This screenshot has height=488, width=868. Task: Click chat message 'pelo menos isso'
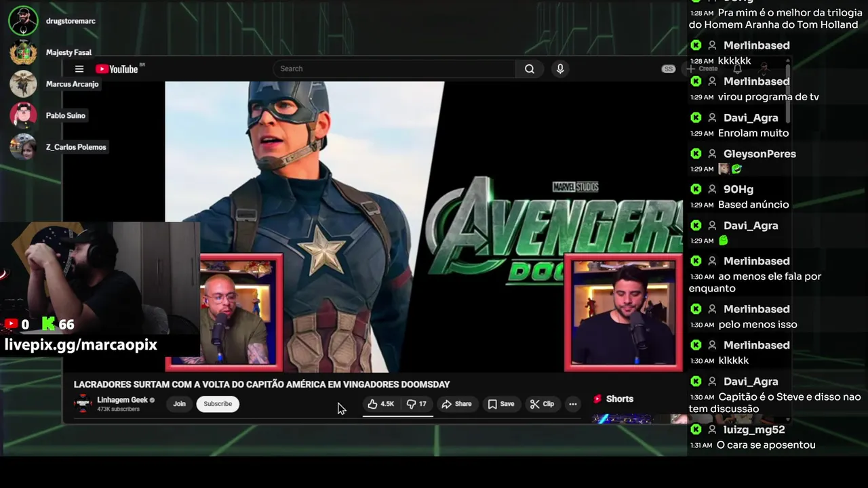(757, 325)
